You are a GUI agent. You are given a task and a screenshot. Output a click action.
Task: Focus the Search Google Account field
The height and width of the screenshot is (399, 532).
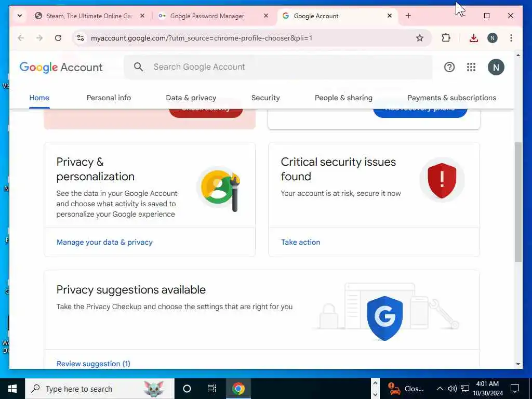(278, 67)
